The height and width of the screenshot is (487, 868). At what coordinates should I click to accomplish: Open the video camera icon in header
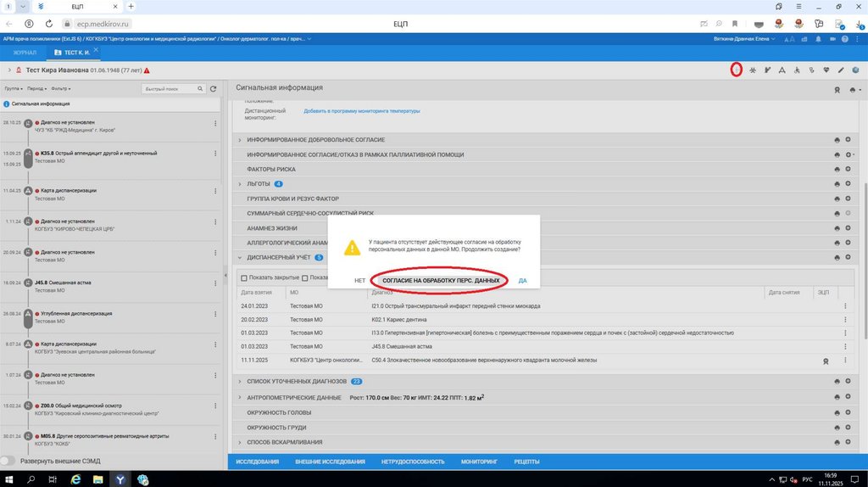tap(832, 39)
